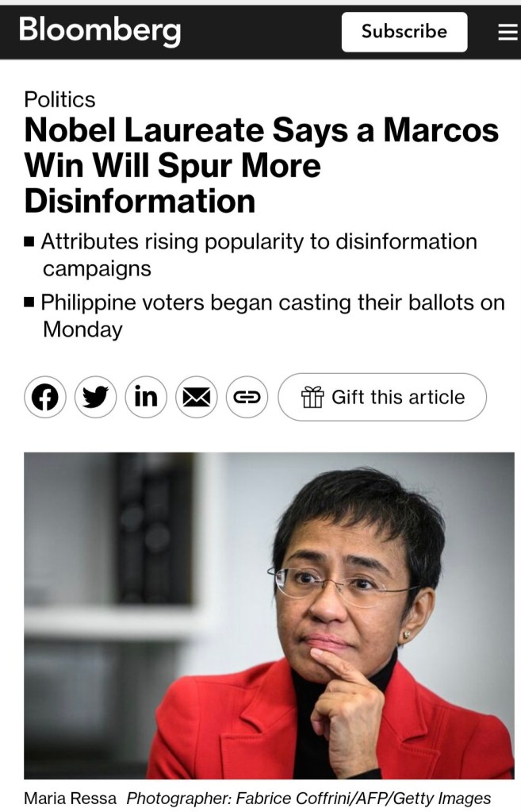Select the bullet about disinformation campaigns

click(x=259, y=254)
